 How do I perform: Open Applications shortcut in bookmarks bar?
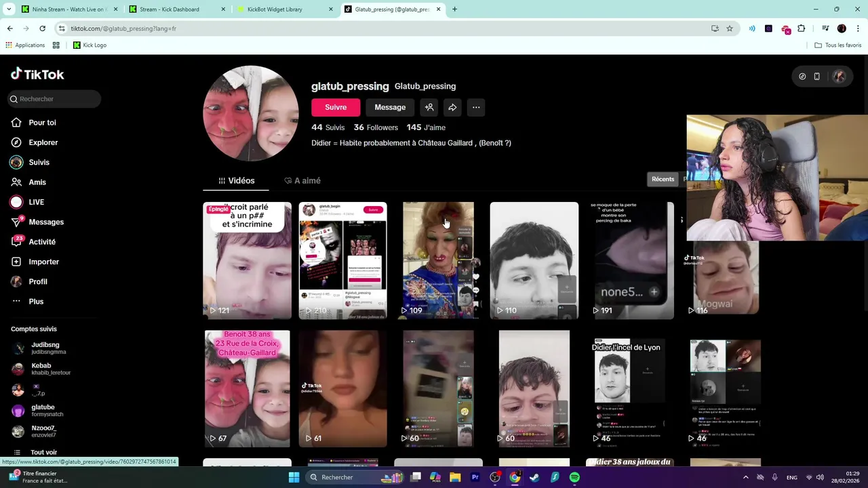click(x=25, y=45)
